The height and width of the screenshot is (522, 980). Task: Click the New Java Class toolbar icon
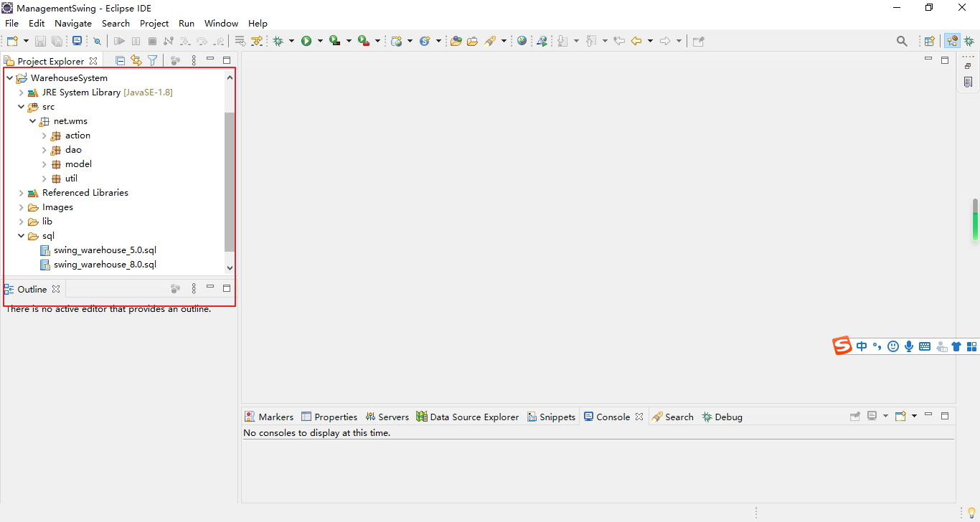point(425,42)
